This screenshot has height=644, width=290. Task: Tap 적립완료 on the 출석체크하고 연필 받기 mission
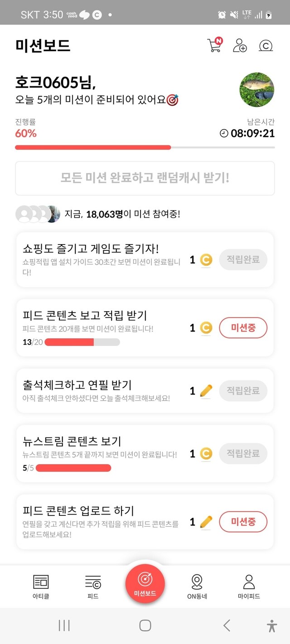click(x=243, y=390)
